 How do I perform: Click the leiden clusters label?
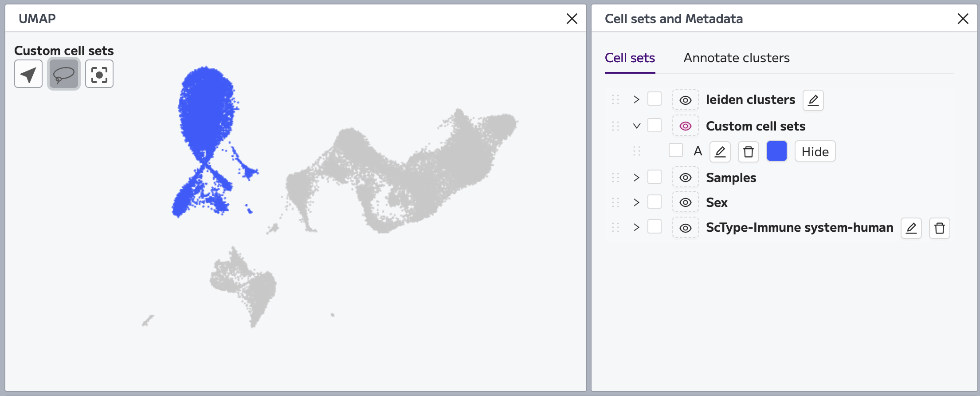point(750,99)
